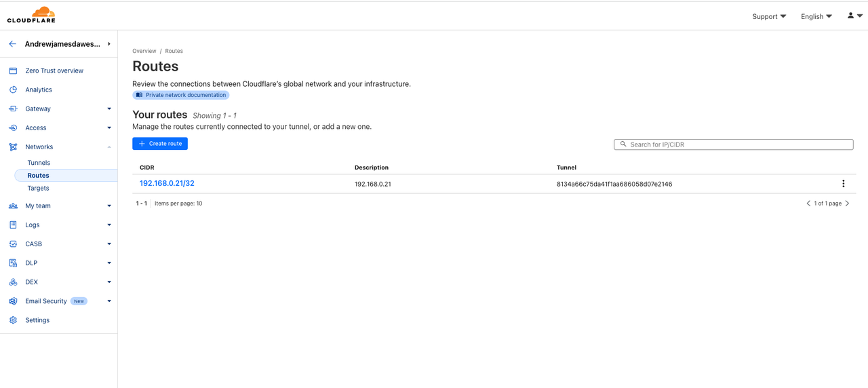Go to the next page of routes
868x388 pixels.
[x=848, y=203]
